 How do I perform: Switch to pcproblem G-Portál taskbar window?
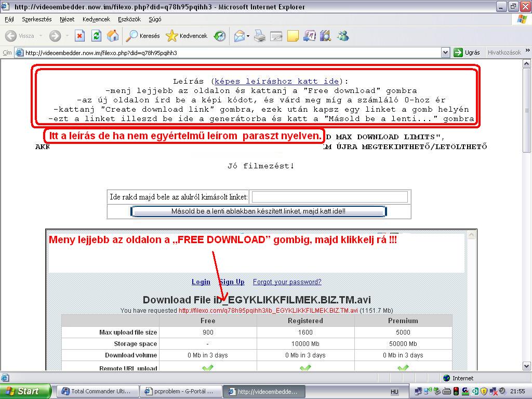(180, 391)
